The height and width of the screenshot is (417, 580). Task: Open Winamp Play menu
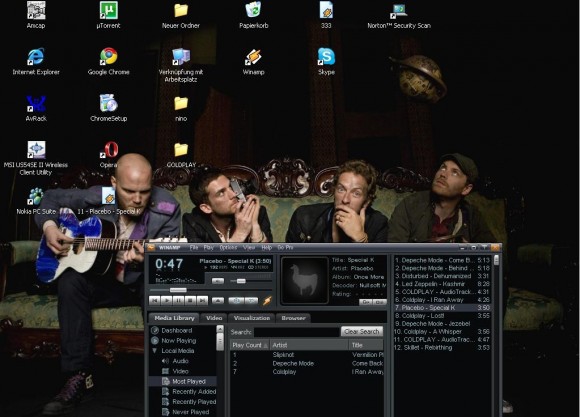pos(209,248)
